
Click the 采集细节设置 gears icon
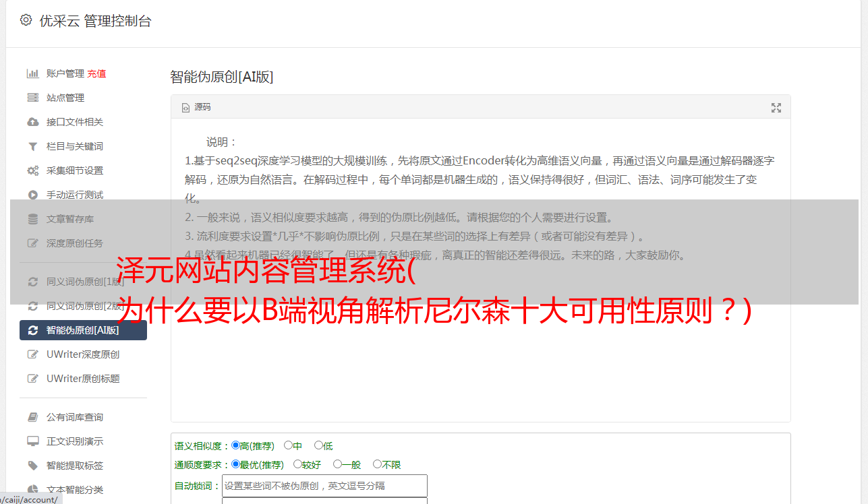pyautogui.click(x=32, y=170)
